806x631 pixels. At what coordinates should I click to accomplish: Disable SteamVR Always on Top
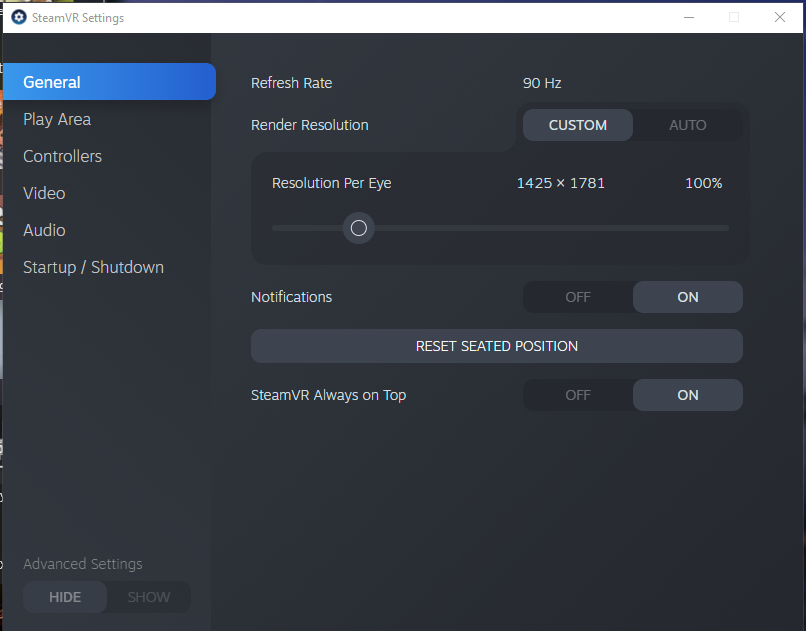pyautogui.click(x=577, y=395)
